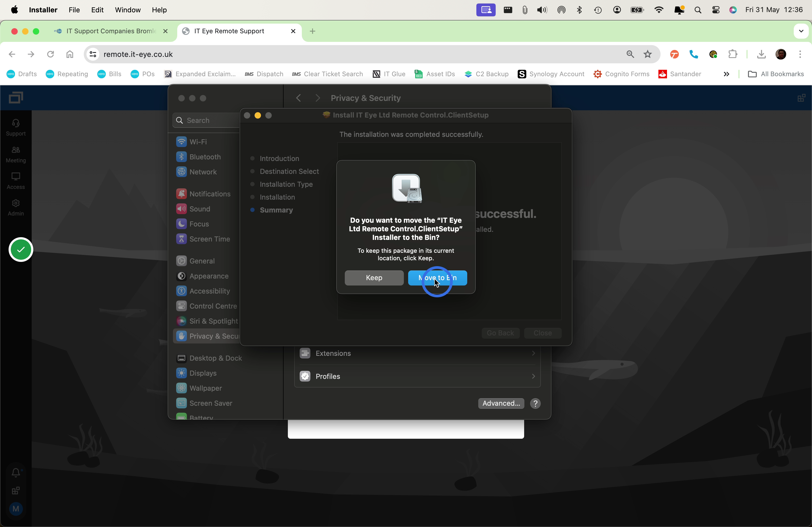Open the volume control in menu bar
This screenshot has width=812, height=527.
542,10
